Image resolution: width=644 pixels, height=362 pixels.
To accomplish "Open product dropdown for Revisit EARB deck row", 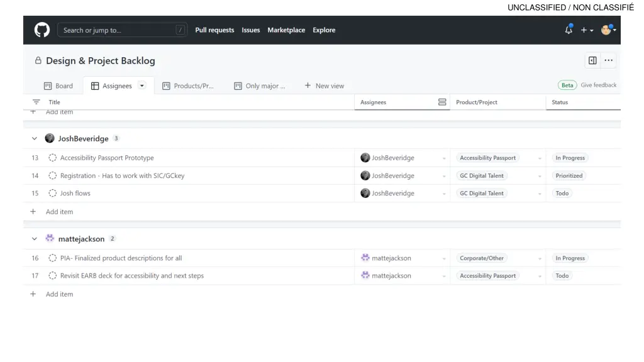I will 540,277.
